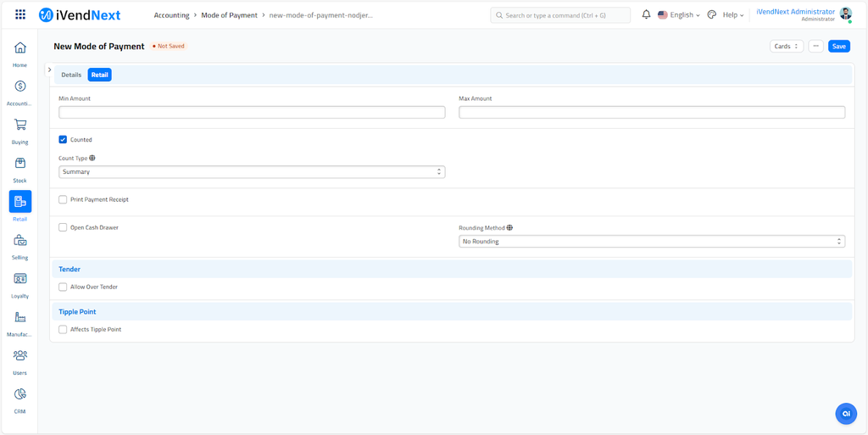This screenshot has height=435, width=868.
Task: Open the Help menu
Action: point(733,15)
